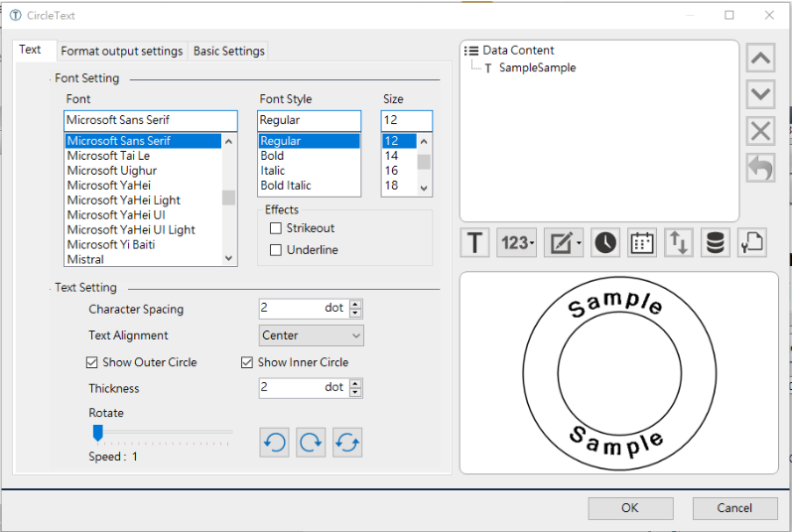The width and height of the screenshot is (792, 532).
Task: Open the Text Alignment dropdown
Action: pos(312,335)
